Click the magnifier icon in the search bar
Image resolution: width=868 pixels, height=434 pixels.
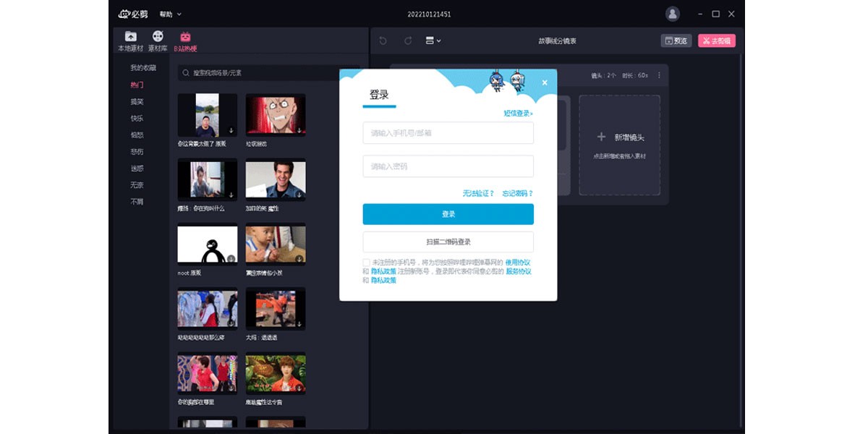coord(186,73)
